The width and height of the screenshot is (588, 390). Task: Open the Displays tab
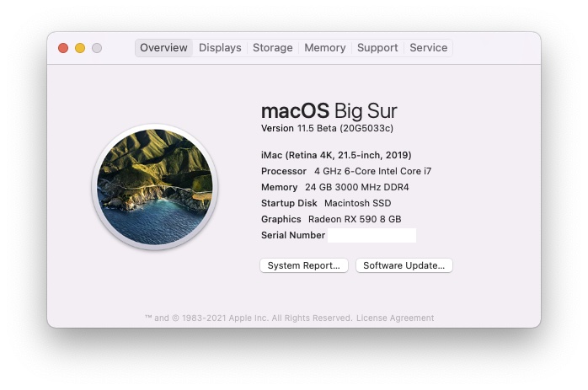[220, 48]
